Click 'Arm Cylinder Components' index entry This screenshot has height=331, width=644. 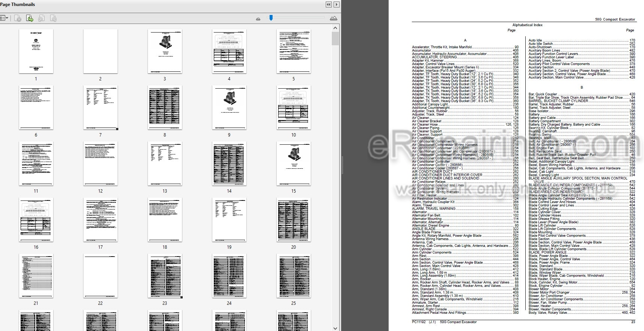click(x=432, y=252)
